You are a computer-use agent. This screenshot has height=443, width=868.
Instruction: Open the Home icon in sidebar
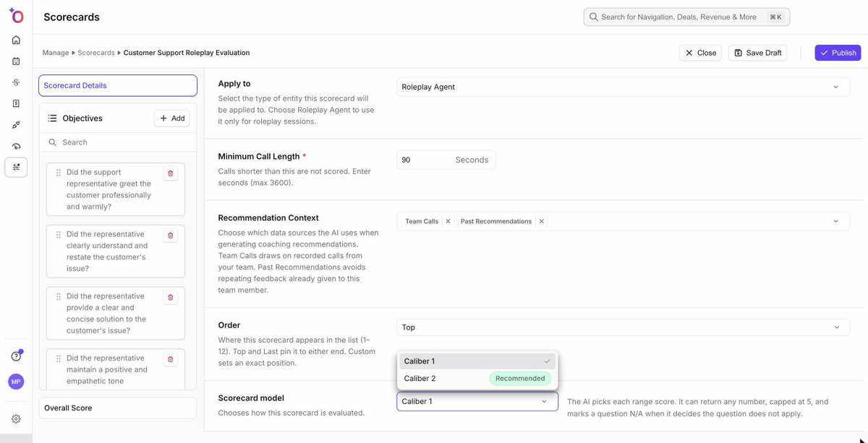click(16, 40)
